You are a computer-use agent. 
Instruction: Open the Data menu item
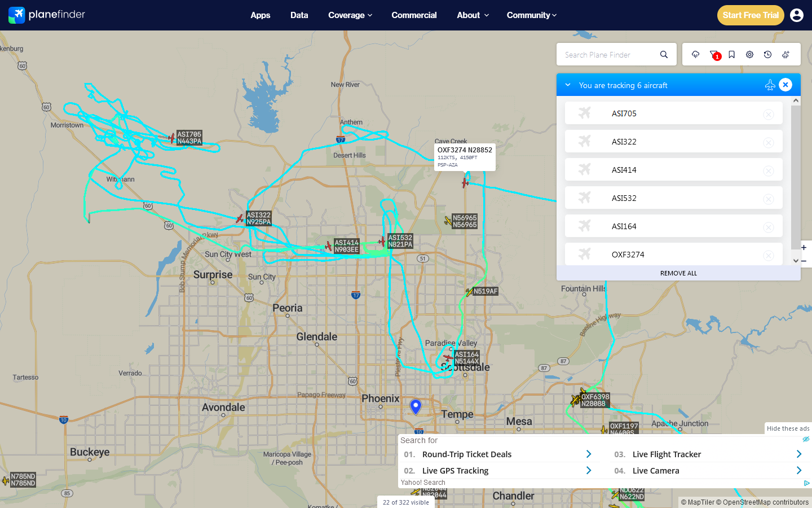click(299, 15)
